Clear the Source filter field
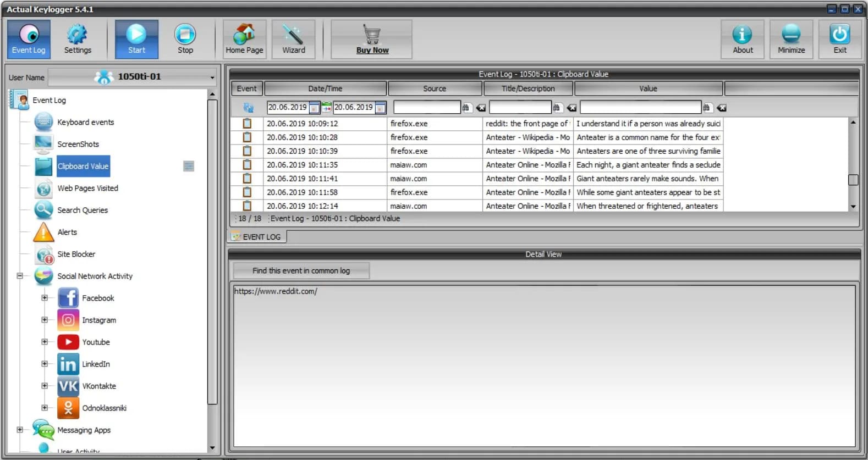The width and height of the screenshot is (868, 460). coord(481,108)
